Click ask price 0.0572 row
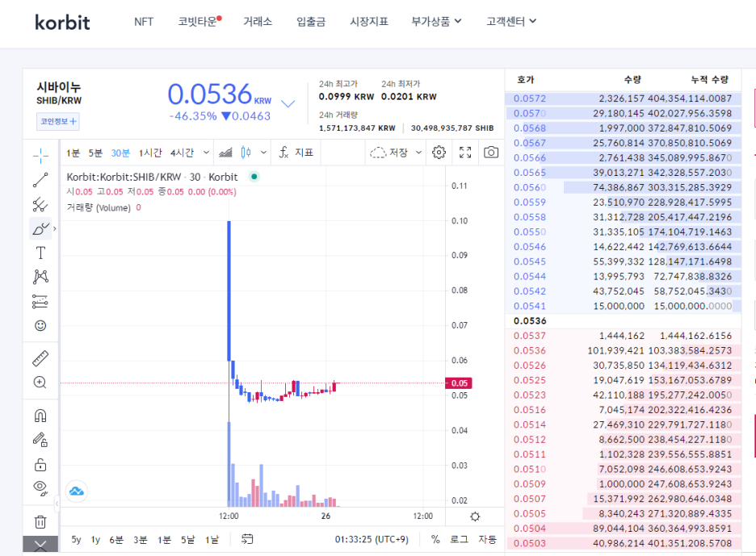 [623, 98]
